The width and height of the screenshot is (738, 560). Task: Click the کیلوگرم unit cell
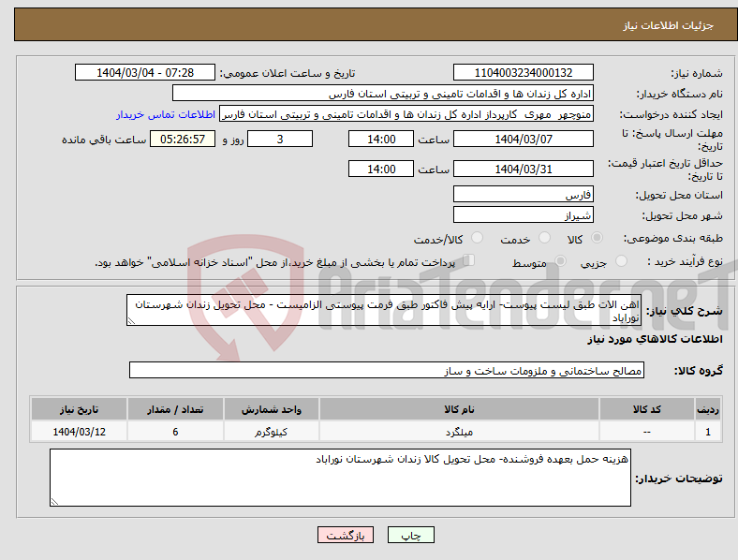click(272, 432)
